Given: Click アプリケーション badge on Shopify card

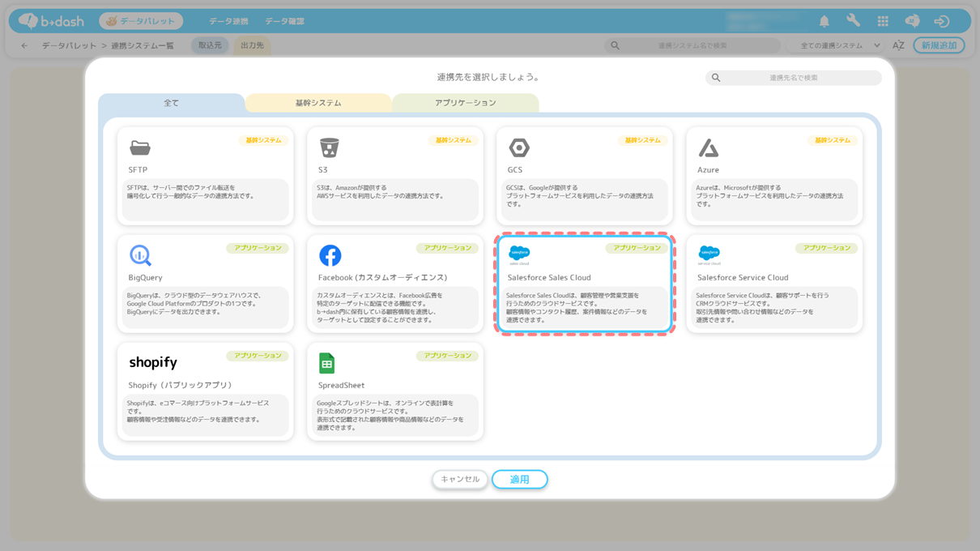Looking at the screenshot, I should 258,356.
